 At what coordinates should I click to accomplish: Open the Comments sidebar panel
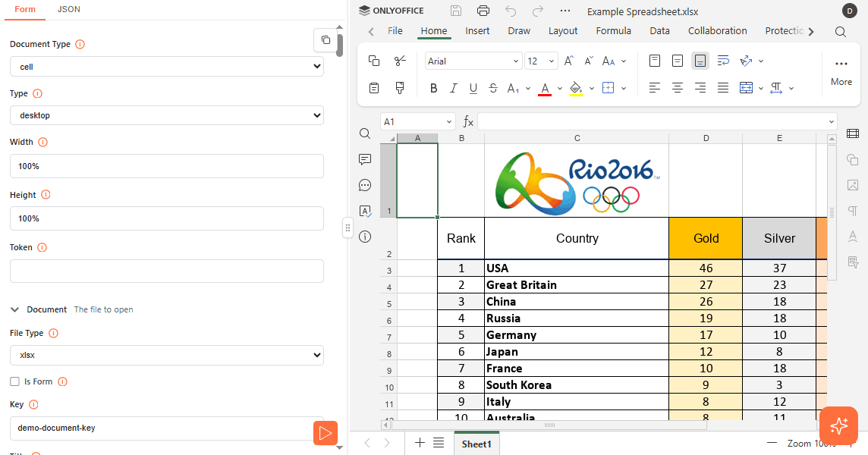click(365, 159)
